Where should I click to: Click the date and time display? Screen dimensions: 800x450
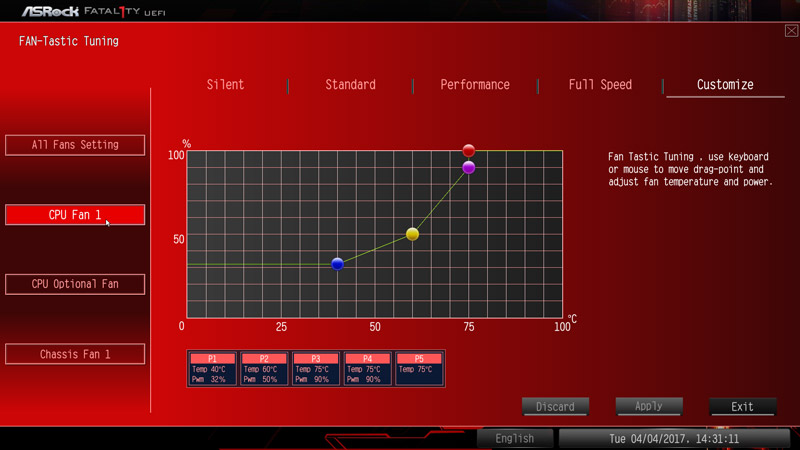[x=674, y=438]
